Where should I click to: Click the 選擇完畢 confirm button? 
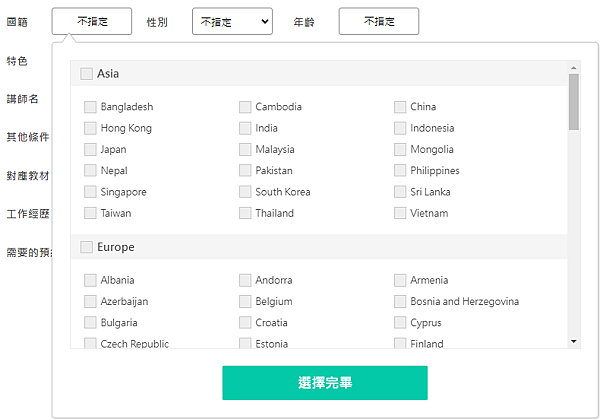pyautogui.click(x=324, y=383)
